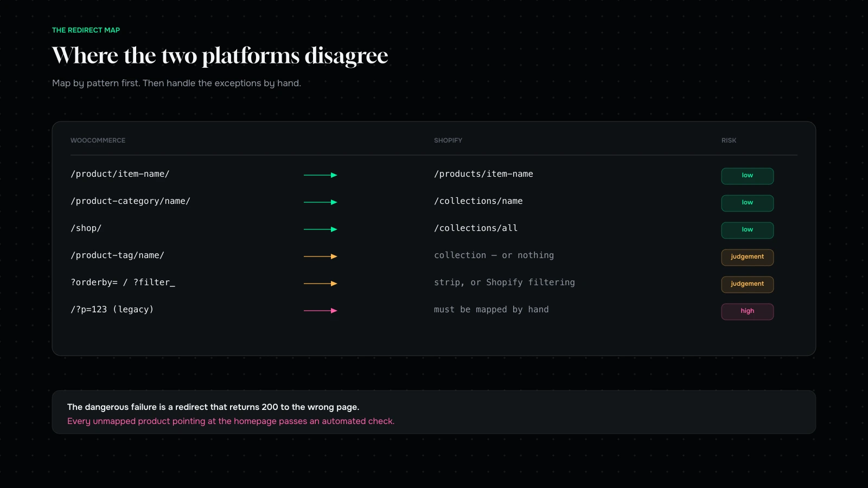Click the /product-category/name/ path

tap(130, 201)
